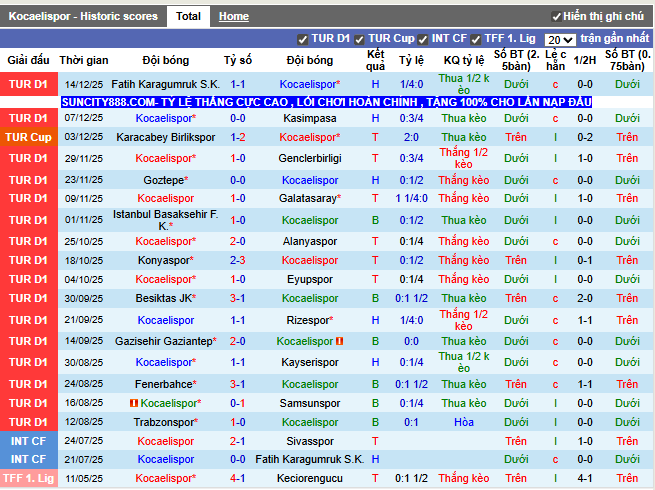This screenshot has height=490, width=655.
Task: Click the date 18/10/25
Action: 84,261
